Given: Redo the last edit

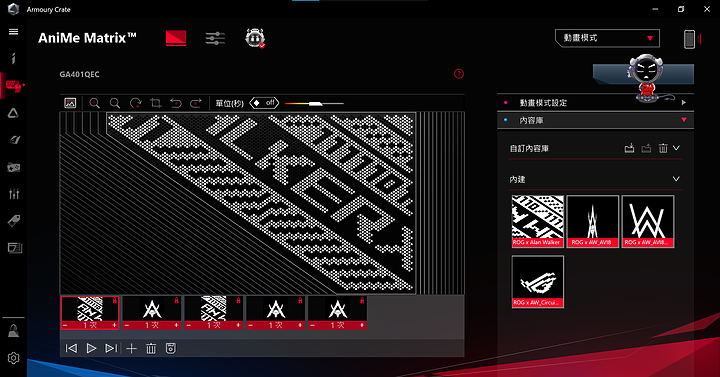Looking at the screenshot, I should [196, 103].
